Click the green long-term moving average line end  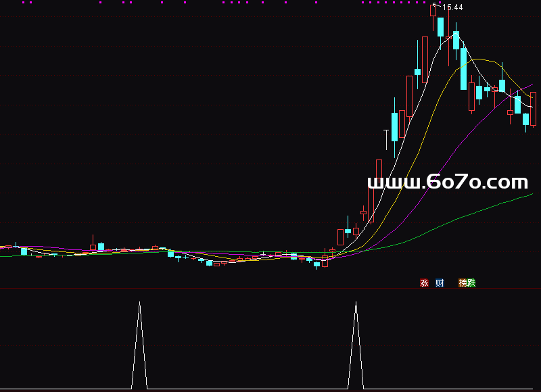[x=531, y=195]
